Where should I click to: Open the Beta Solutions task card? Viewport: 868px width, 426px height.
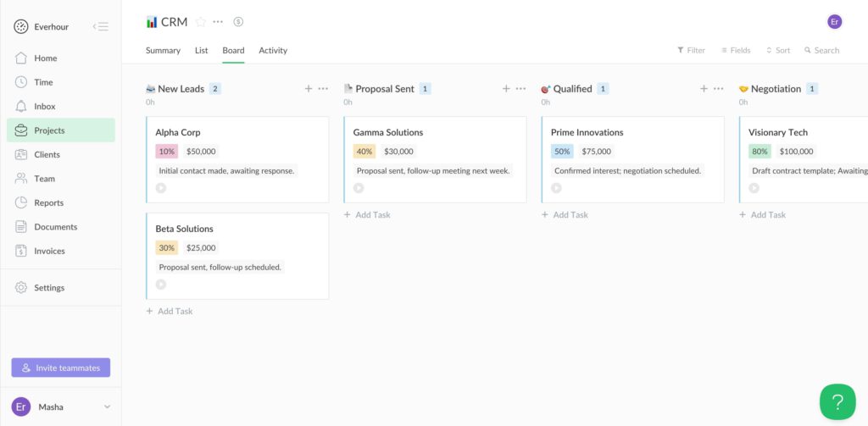pyautogui.click(x=237, y=256)
